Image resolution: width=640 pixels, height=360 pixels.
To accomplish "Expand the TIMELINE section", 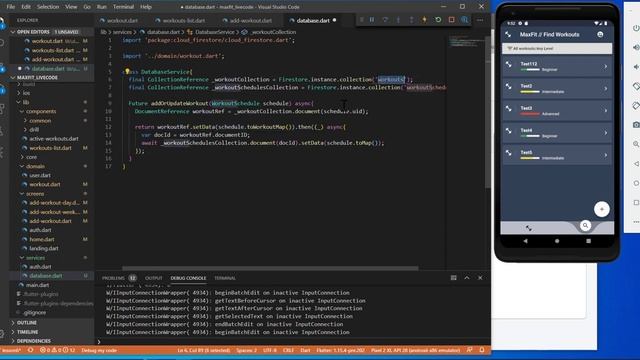I will (x=51, y=332).
